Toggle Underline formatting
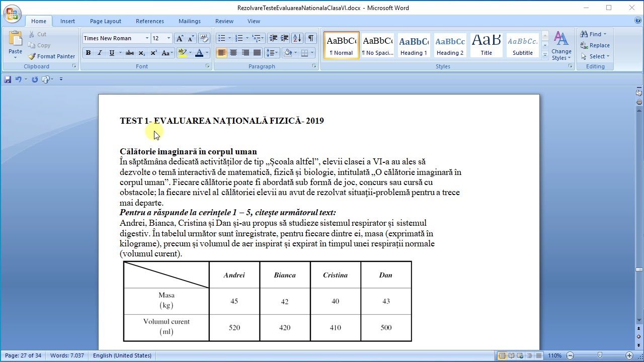Viewport: 644px width, 362px height. 111,53
